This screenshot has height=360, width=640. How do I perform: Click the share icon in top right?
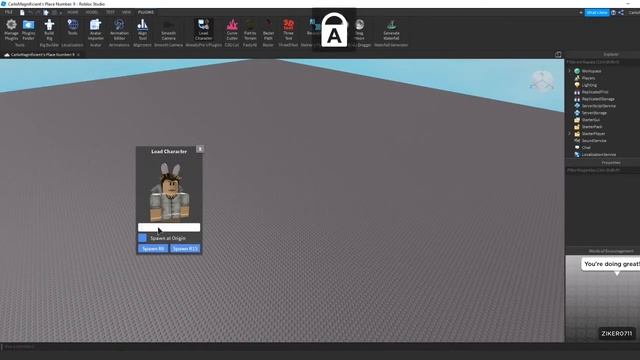[621, 13]
